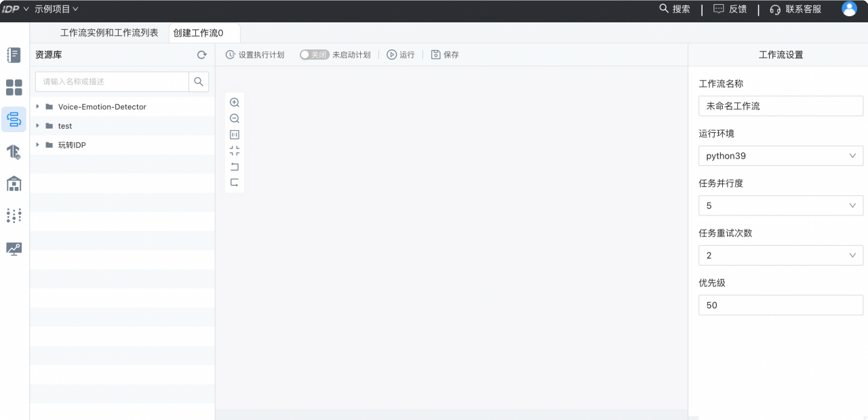The width and height of the screenshot is (868, 420).
Task: Click the 工作流名称 input field
Action: point(781,106)
